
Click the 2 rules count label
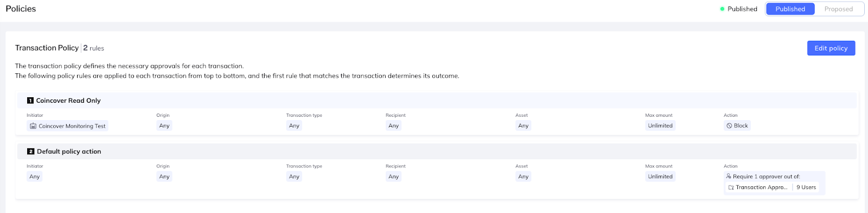point(94,48)
